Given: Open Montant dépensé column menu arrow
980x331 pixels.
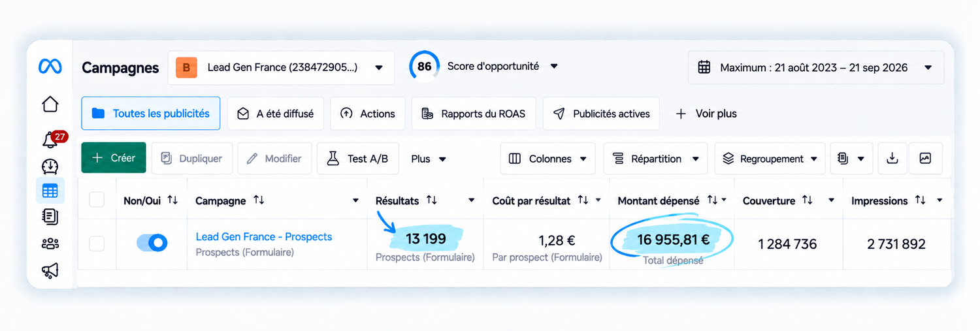Looking at the screenshot, I should pyautogui.click(x=724, y=200).
